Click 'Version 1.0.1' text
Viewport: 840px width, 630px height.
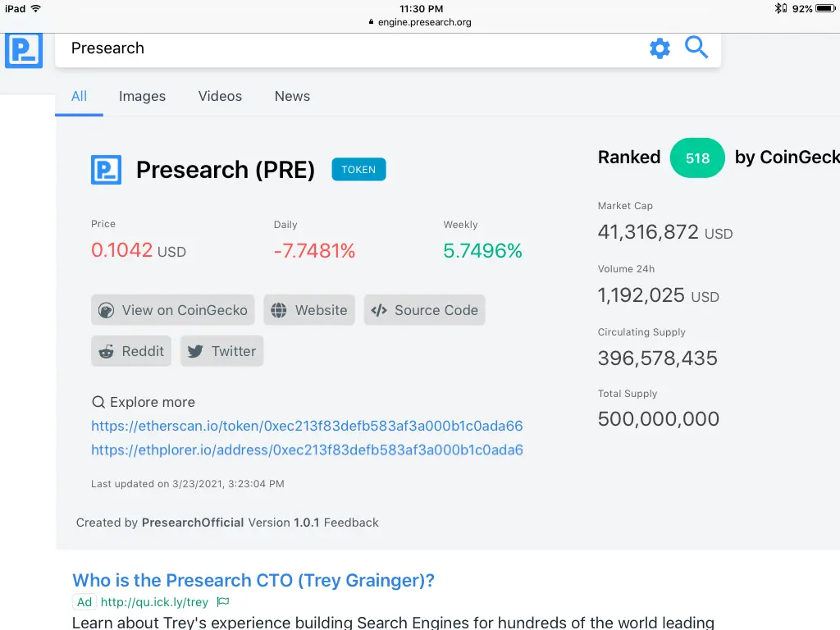click(283, 523)
